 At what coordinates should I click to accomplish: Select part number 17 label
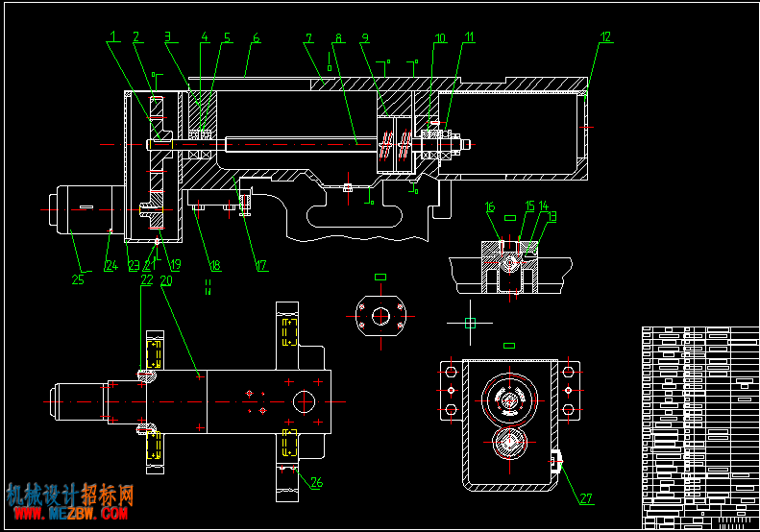pyautogui.click(x=261, y=265)
